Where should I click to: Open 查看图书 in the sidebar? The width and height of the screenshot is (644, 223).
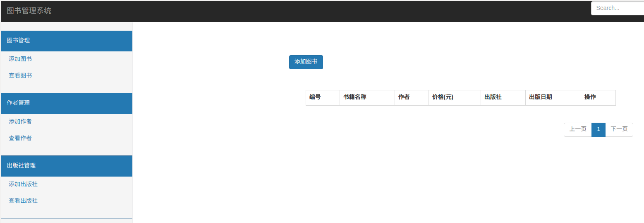coord(20,75)
